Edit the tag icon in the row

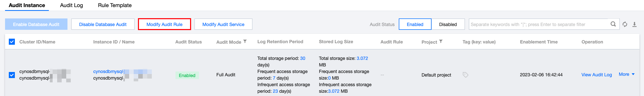pyautogui.click(x=466, y=75)
